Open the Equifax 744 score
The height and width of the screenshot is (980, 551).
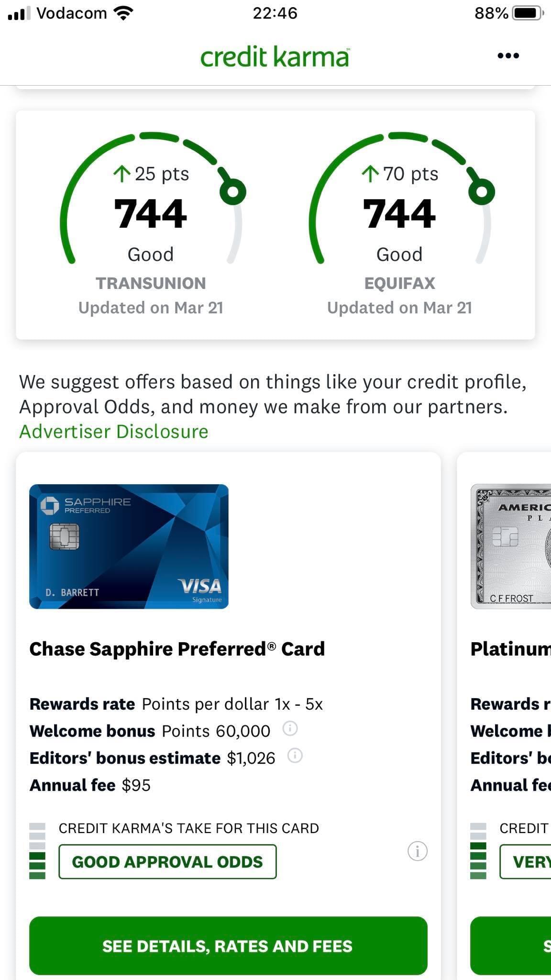[399, 214]
